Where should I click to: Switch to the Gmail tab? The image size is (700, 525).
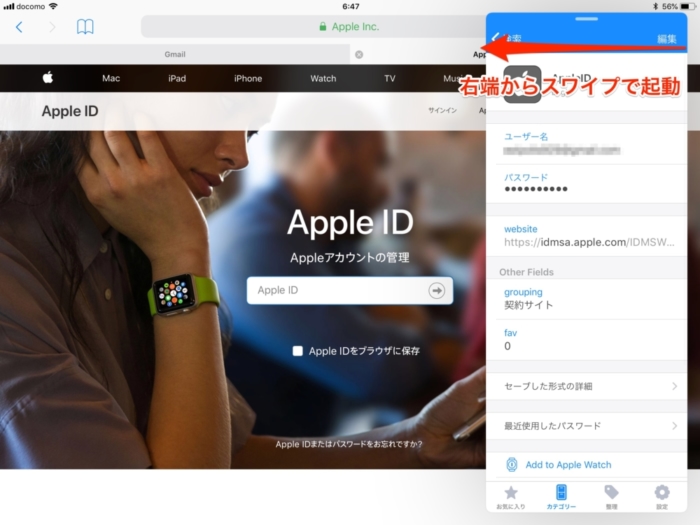pyautogui.click(x=175, y=54)
